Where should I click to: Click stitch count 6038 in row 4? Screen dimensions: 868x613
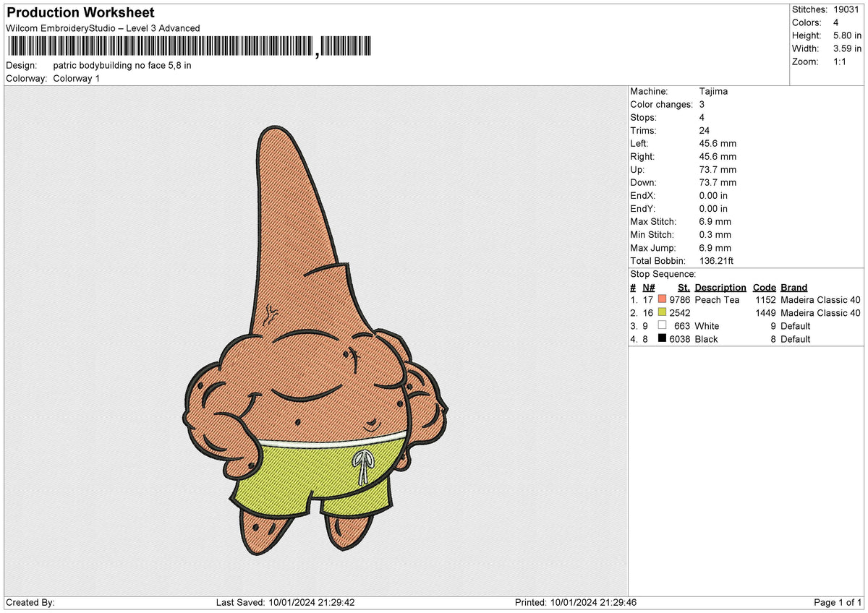click(680, 338)
